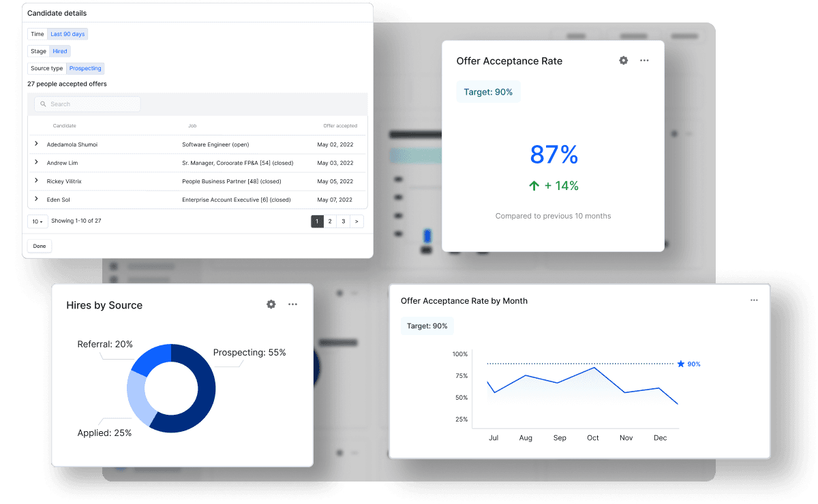Click the green upward trend arrow near +14%
The image size is (818, 504).
534,185
